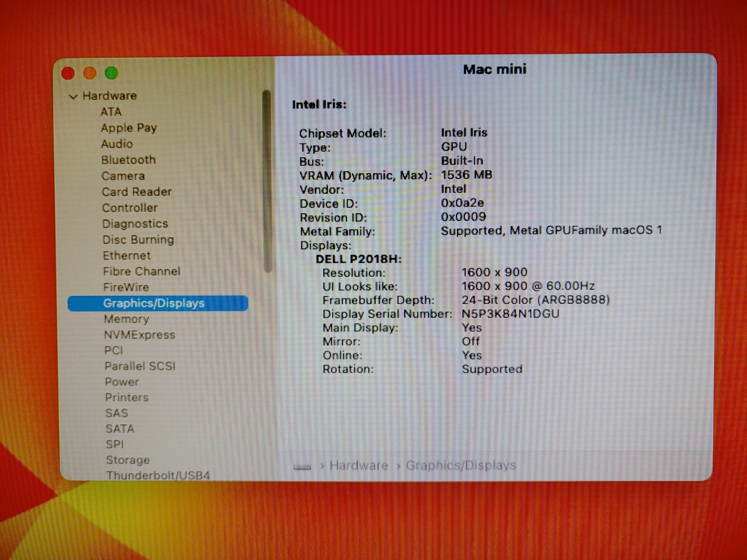
Task: Select ATA in the Hardware sidebar
Action: tap(111, 112)
